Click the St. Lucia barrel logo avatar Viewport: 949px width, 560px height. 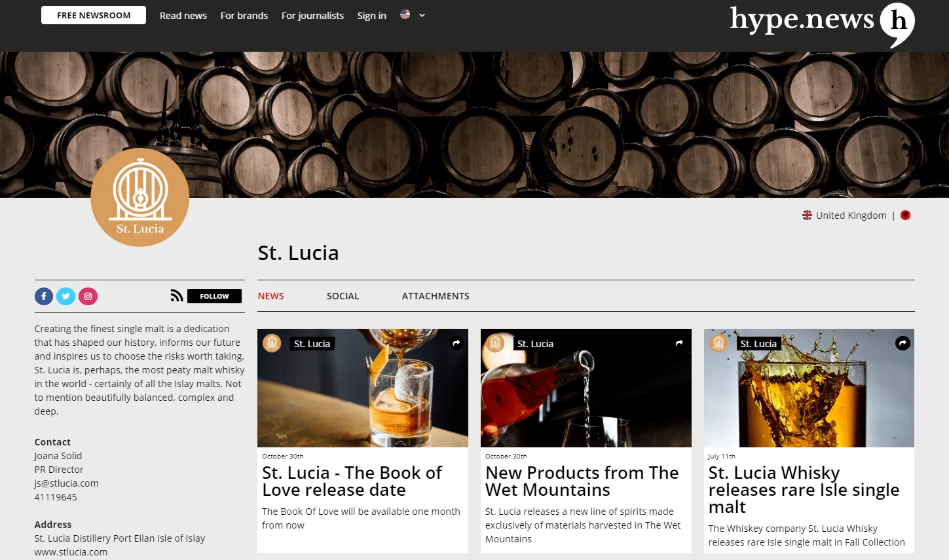140,197
